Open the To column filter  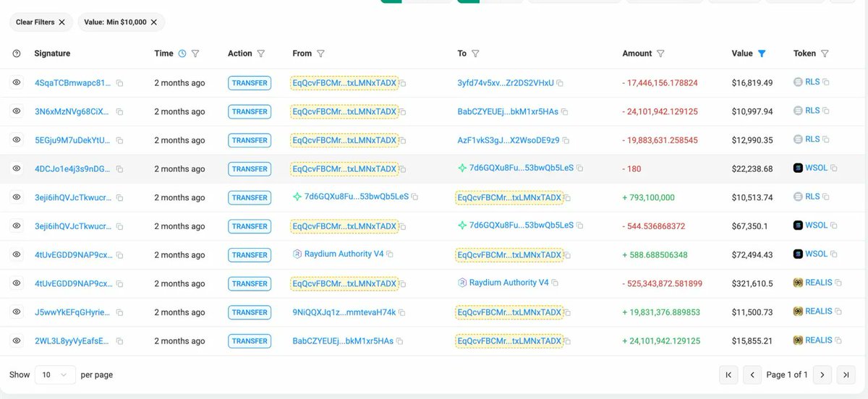coord(475,53)
